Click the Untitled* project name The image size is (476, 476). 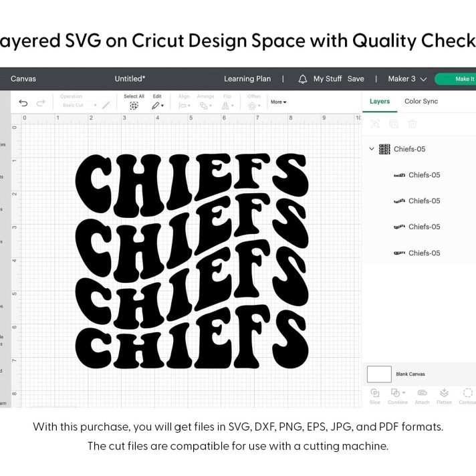pyautogui.click(x=130, y=79)
